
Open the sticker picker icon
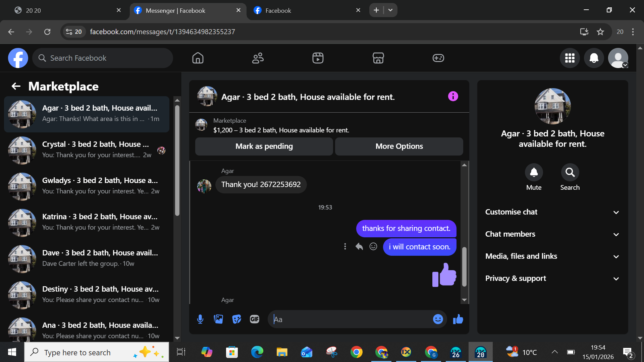point(236,319)
